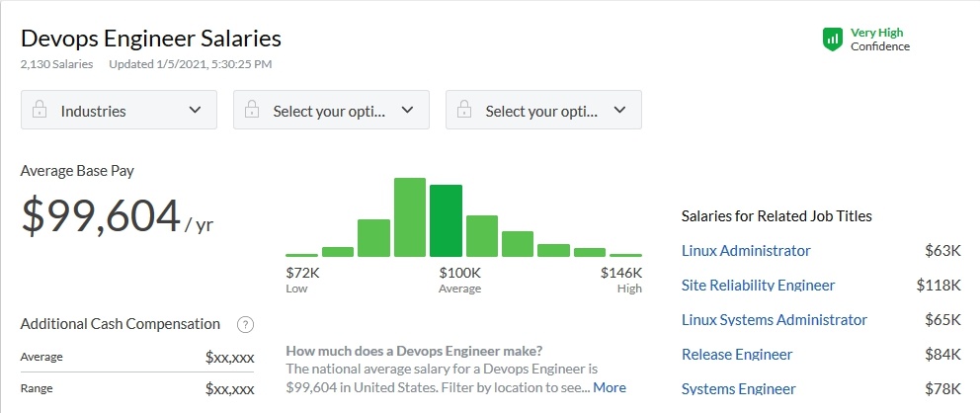Click the Devops Engineer Salaries heading
Screen dimensions: 980x413
[151, 39]
